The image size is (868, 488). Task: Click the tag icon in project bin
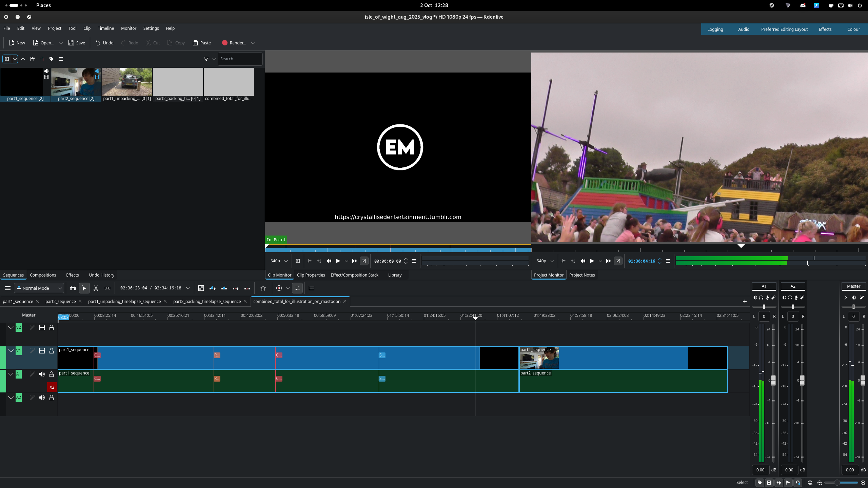pos(52,59)
